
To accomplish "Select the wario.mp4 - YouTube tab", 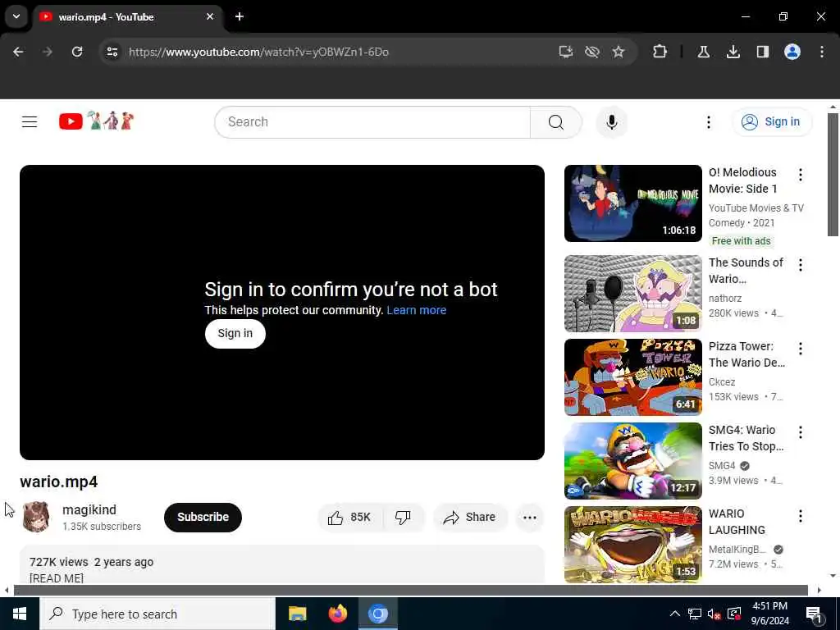I will pos(127,17).
